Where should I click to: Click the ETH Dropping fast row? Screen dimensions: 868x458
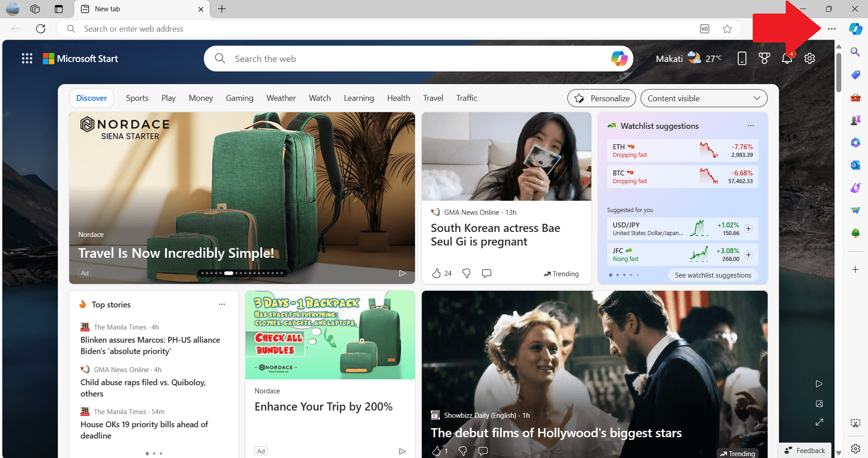click(x=683, y=151)
